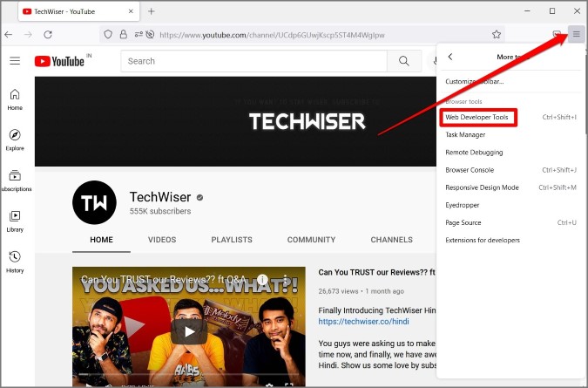Play the featured video with the play button
Image resolution: width=588 pixels, height=388 pixels.
[x=189, y=331]
